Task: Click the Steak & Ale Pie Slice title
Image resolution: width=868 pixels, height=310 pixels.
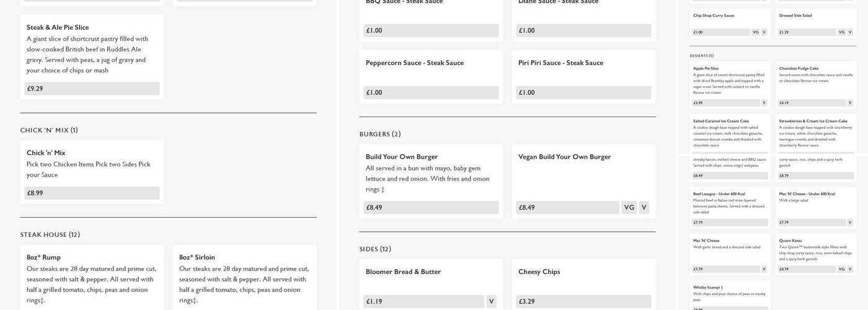Action: (58, 27)
